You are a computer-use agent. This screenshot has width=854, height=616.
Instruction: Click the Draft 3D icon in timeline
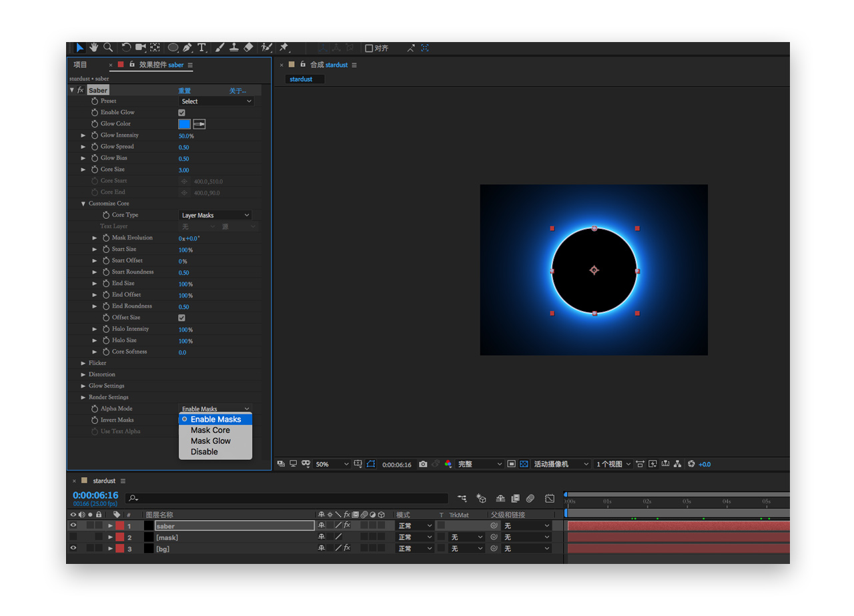481,499
